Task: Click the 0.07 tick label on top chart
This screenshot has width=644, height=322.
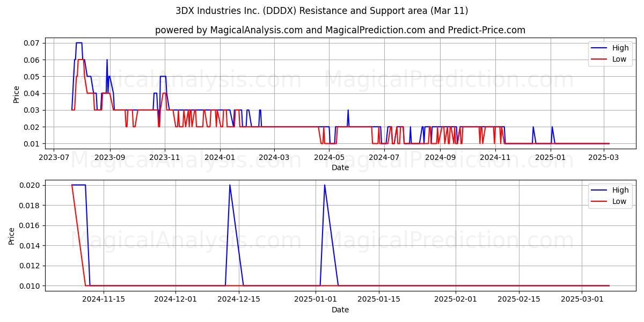Action: pos(33,43)
